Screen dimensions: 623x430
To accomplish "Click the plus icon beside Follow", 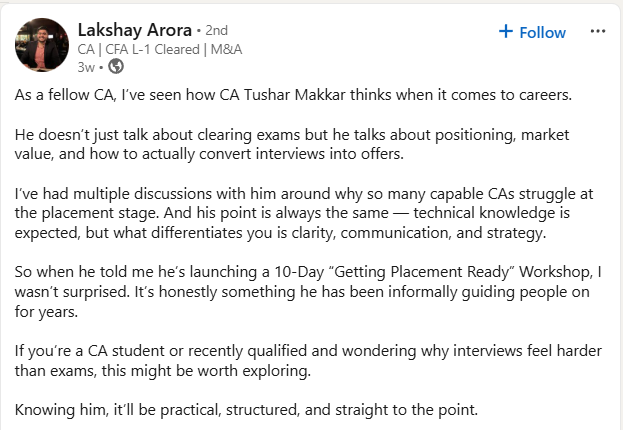I will 506,32.
